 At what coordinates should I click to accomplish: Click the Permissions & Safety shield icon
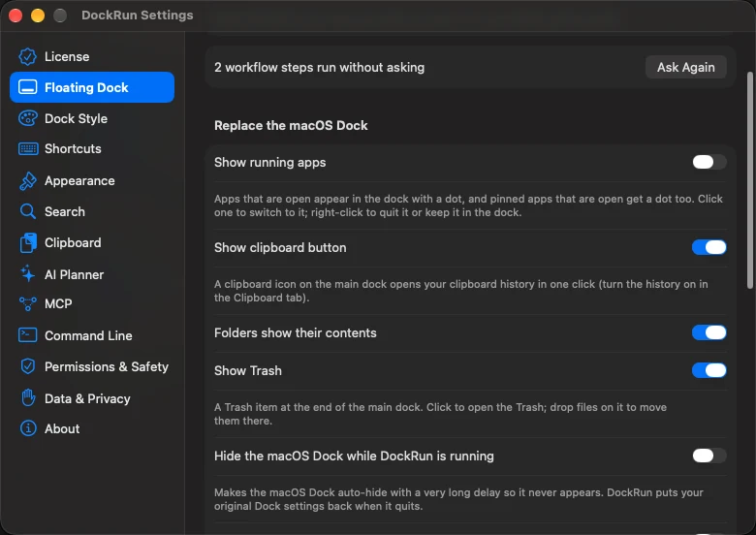pyautogui.click(x=27, y=366)
